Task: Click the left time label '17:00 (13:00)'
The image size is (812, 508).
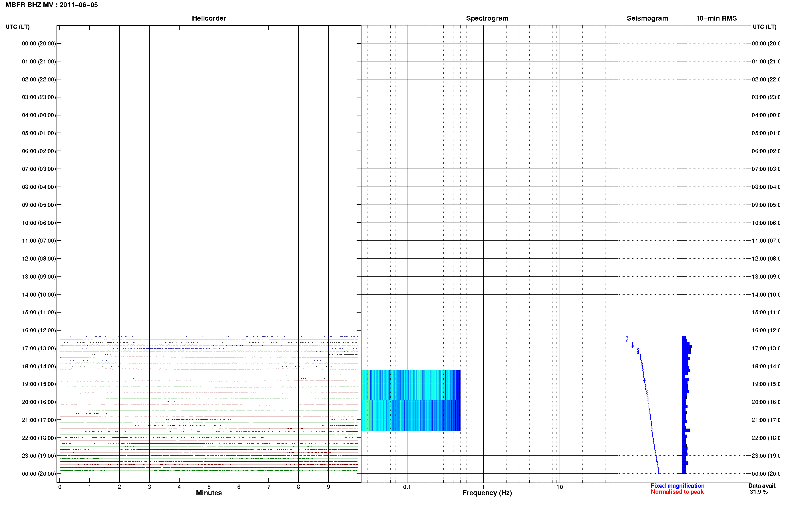Action: coord(39,348)
